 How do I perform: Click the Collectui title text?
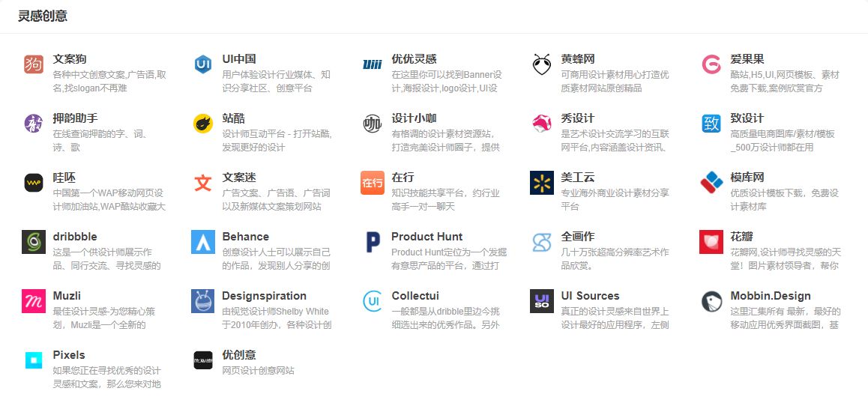tap(415, 296)
